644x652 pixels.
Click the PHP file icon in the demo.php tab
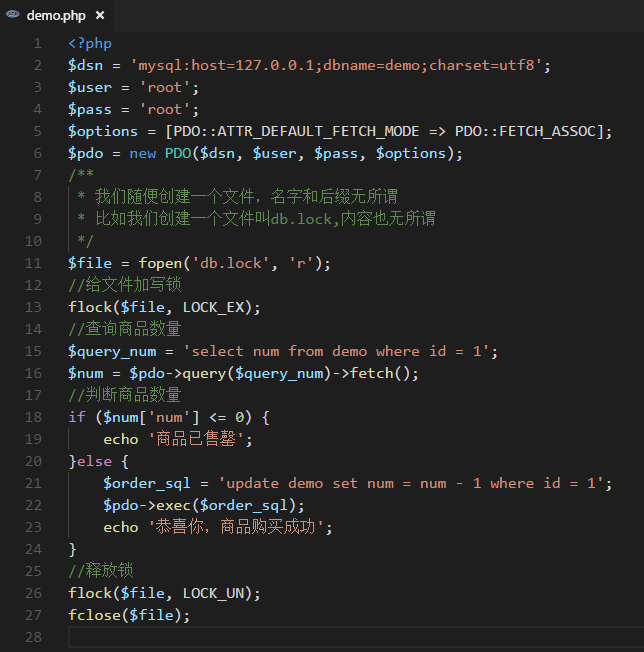(x=13, y=16)
